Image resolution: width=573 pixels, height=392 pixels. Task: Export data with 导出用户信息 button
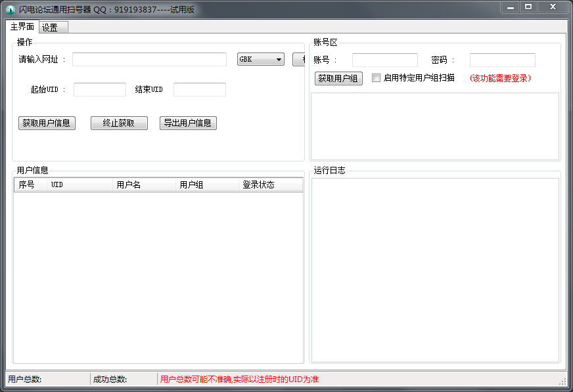[x=188, y=123]
